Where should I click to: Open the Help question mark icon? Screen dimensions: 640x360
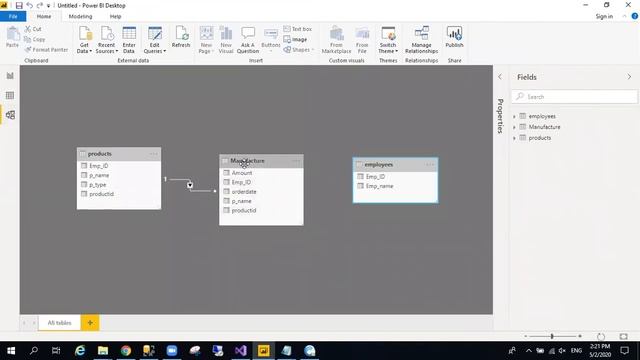tap(635, 16)
